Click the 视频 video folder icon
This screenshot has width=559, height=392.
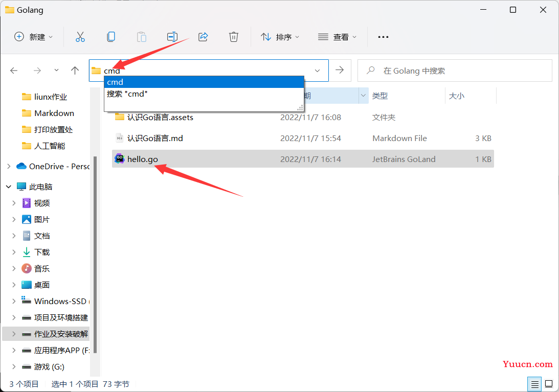coord(27,203)
